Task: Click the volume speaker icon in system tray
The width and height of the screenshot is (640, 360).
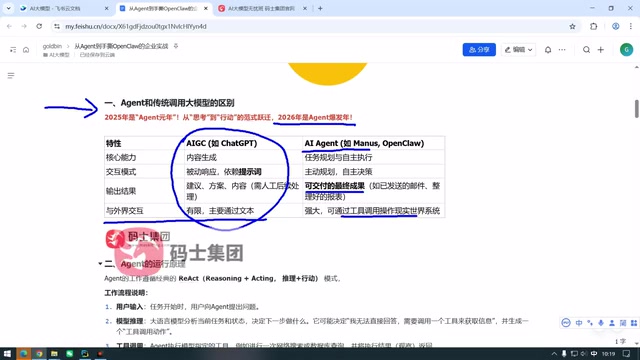Action: [584, 354]
